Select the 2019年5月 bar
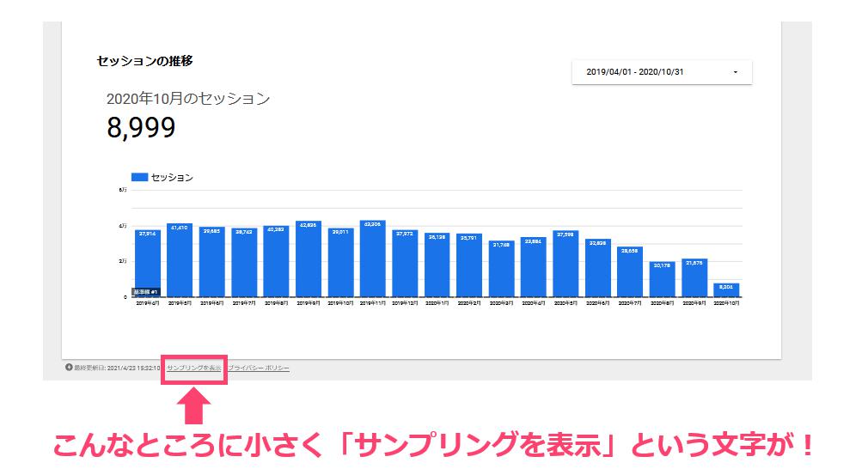Viewport: 868px width, 475px height. 180,260
